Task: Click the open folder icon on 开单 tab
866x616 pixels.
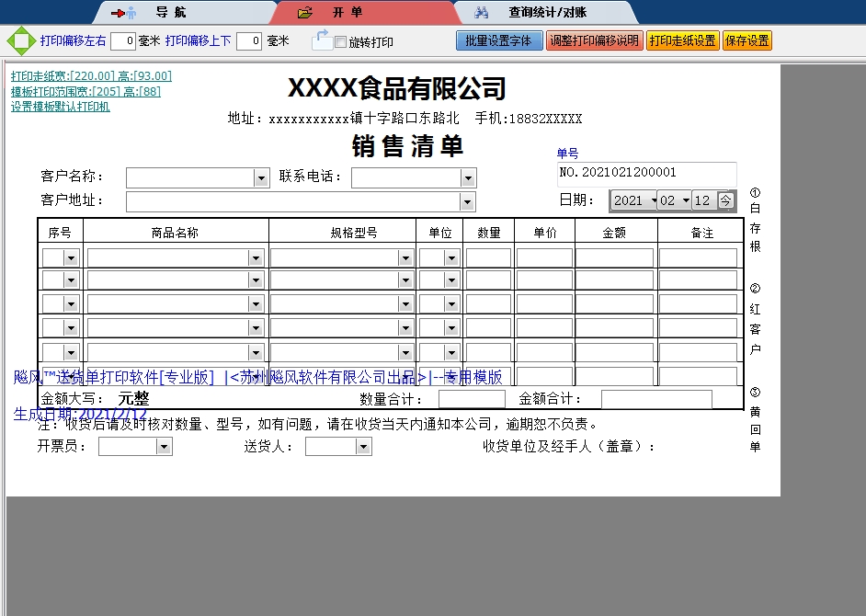Action: click(x=305, y=13)
